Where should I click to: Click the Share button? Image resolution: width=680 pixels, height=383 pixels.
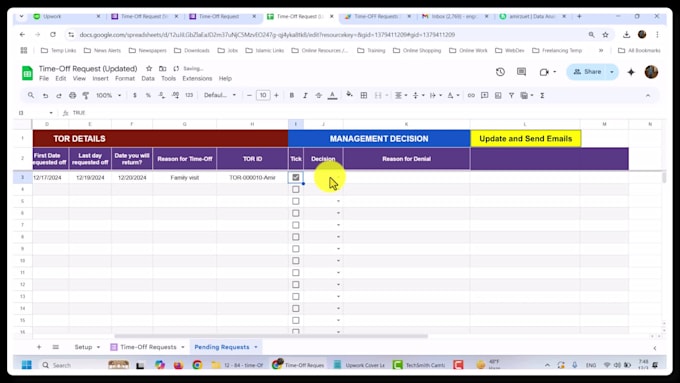(588, 72)
